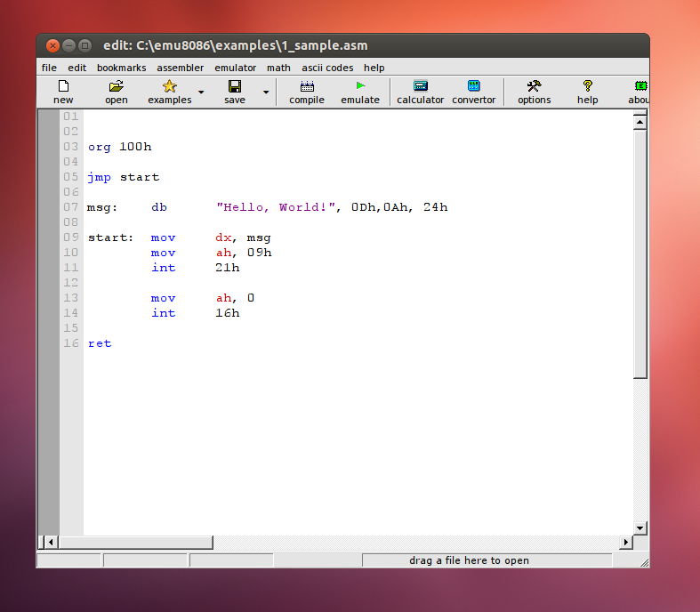Click the help question mark icon
Viewport: 700px width, 612px height.
[588, 85]
